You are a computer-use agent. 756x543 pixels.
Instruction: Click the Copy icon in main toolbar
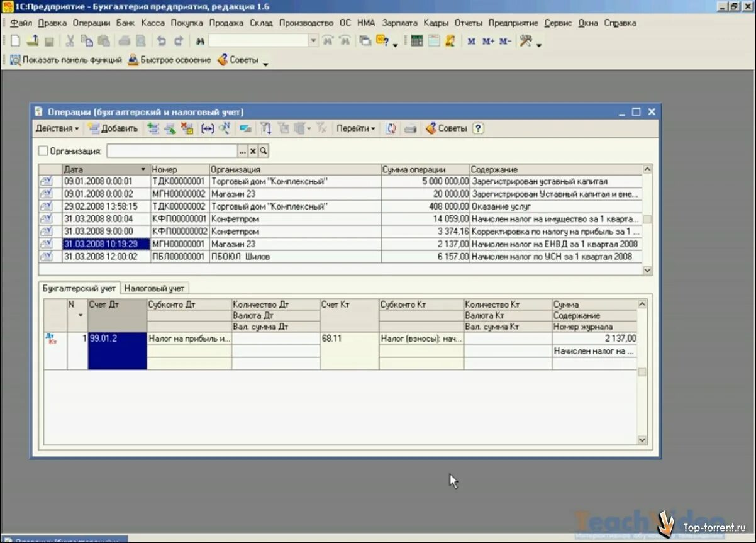87,41
